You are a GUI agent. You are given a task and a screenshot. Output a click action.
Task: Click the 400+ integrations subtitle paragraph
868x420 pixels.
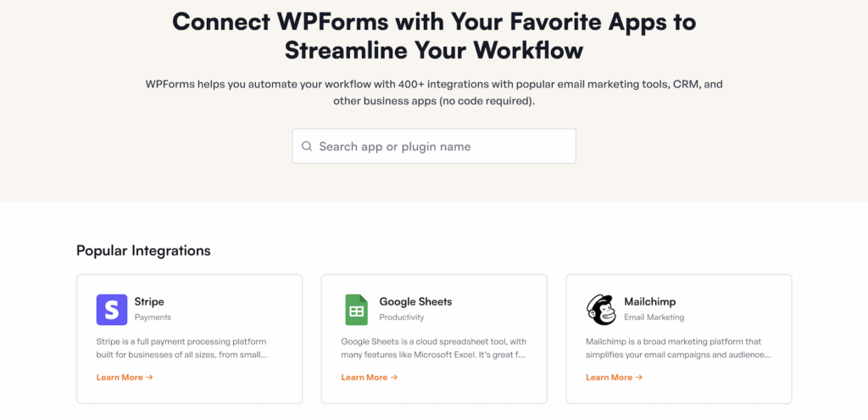pyautogui.click(x=434, y=92)
